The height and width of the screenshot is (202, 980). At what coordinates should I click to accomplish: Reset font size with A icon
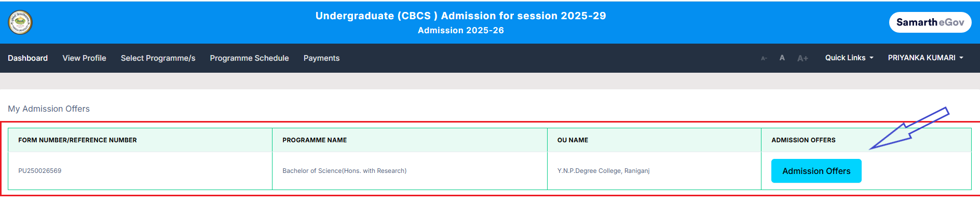pos(782,58)
